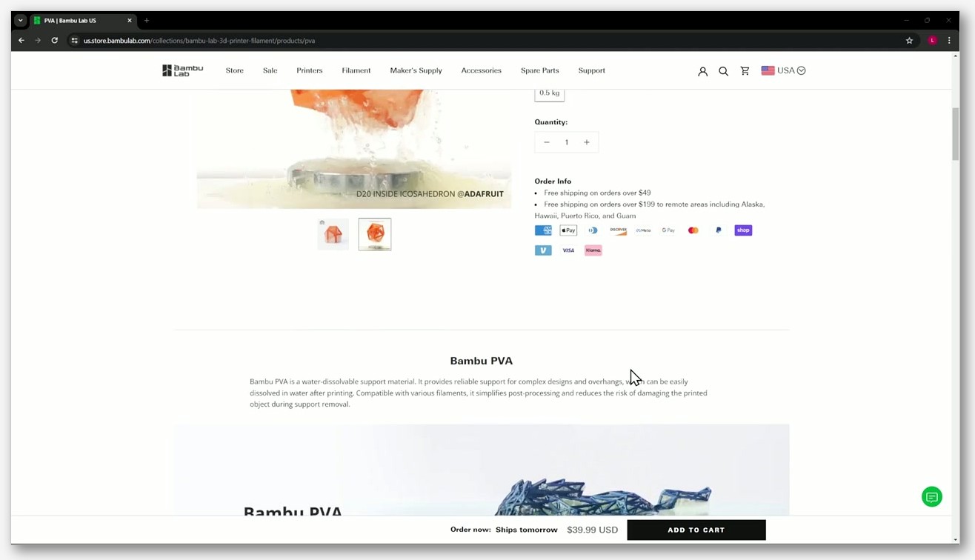Go back to the previous page
This screenshot has width=975, height=560.
click(21, 41)
